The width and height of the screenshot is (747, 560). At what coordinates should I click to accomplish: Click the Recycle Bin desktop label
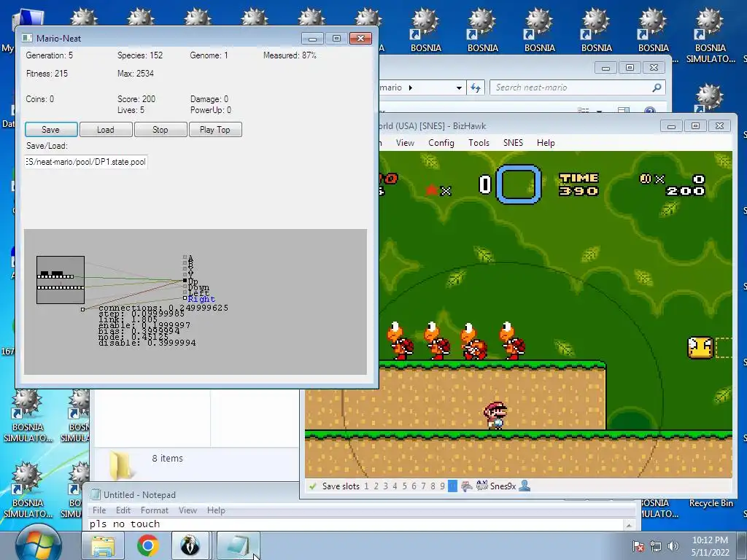pos(711,503)
